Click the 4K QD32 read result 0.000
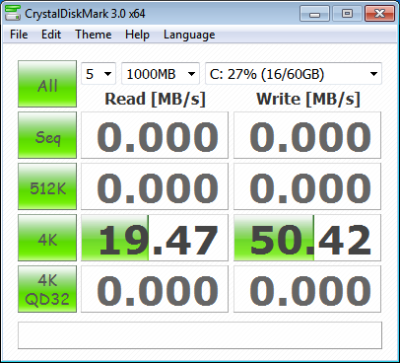 [155, 289]
